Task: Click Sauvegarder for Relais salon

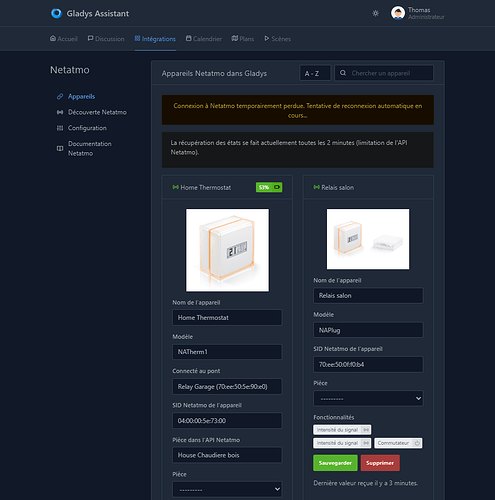Action: 335,463
